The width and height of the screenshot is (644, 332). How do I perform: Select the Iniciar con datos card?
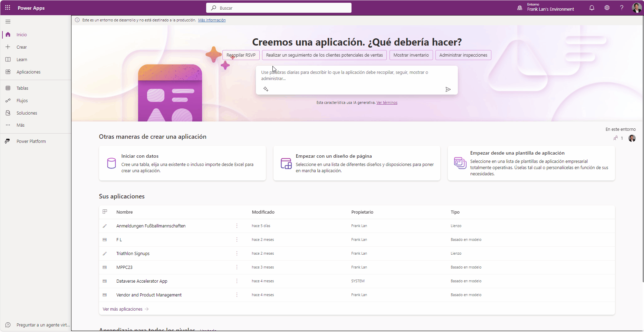[x=182, y=163]
